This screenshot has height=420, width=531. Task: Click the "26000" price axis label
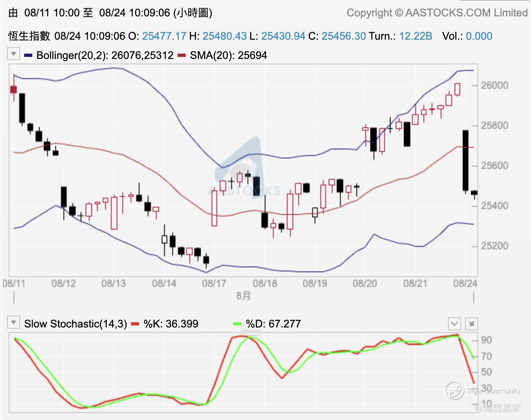[x=495, y=86]
